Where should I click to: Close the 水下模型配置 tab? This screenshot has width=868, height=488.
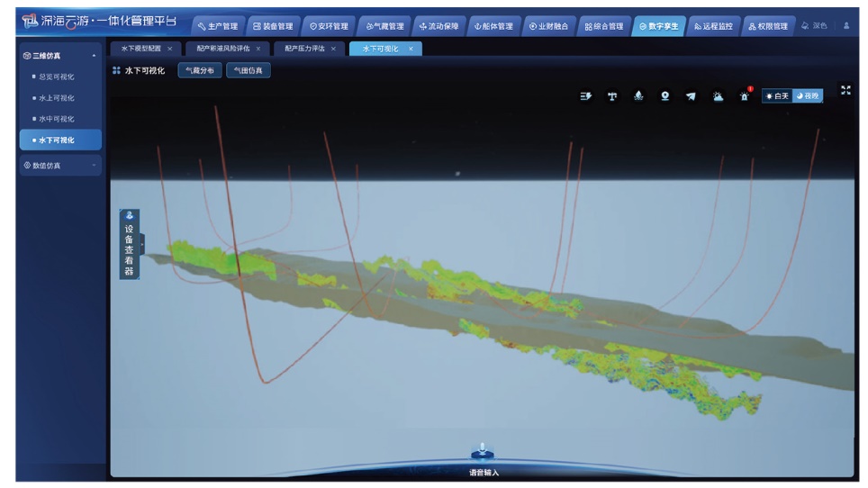pos(169,48)
